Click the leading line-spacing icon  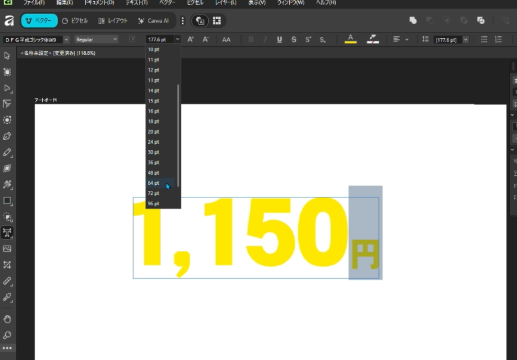(x=425, y=39)
